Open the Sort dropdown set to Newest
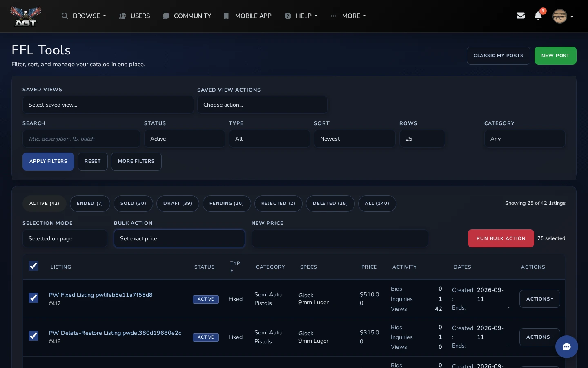The height and width of the screenshot is (368, 588). [x=354, y=139]
